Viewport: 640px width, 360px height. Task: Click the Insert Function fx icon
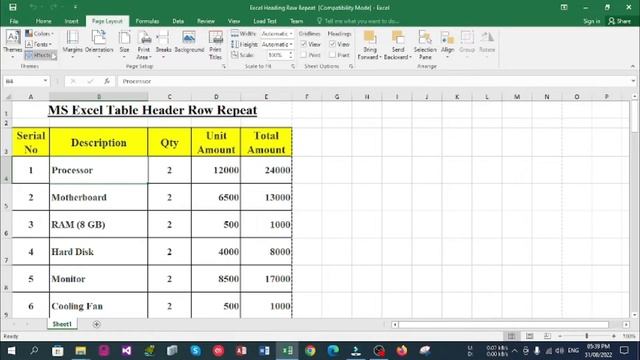pos(107,81)
